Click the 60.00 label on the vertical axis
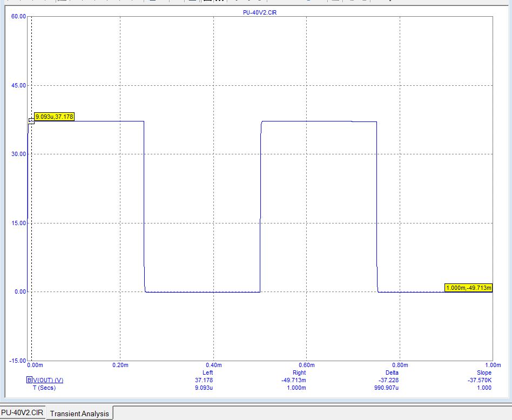512x420 pixels. [18, 16]
